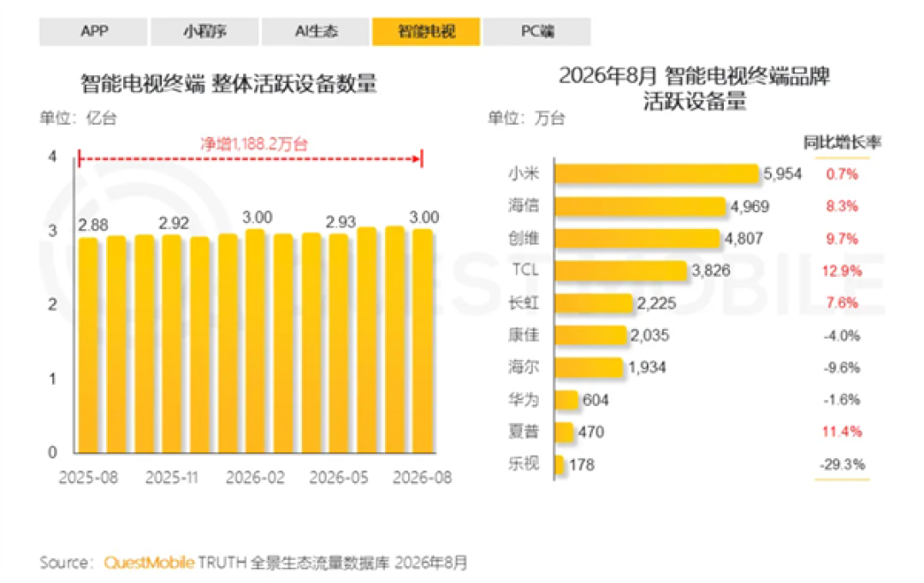
Task: Select the 康佳 bar labeled 2,035
Action: (590, 335)
